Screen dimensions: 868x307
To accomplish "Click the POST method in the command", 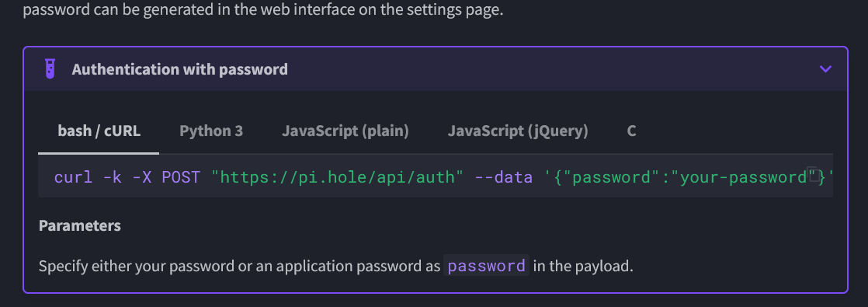I will point(180,177).
